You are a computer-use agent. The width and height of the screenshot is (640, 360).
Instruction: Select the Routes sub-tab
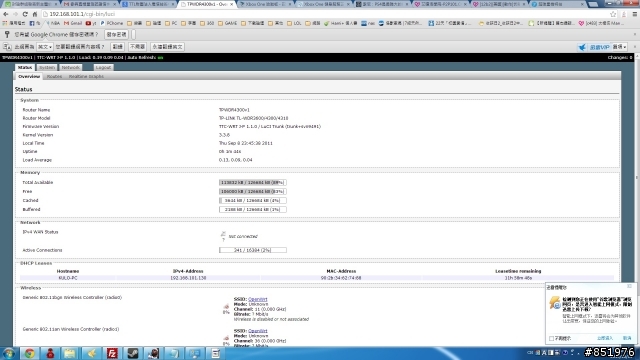click(54, 76)
